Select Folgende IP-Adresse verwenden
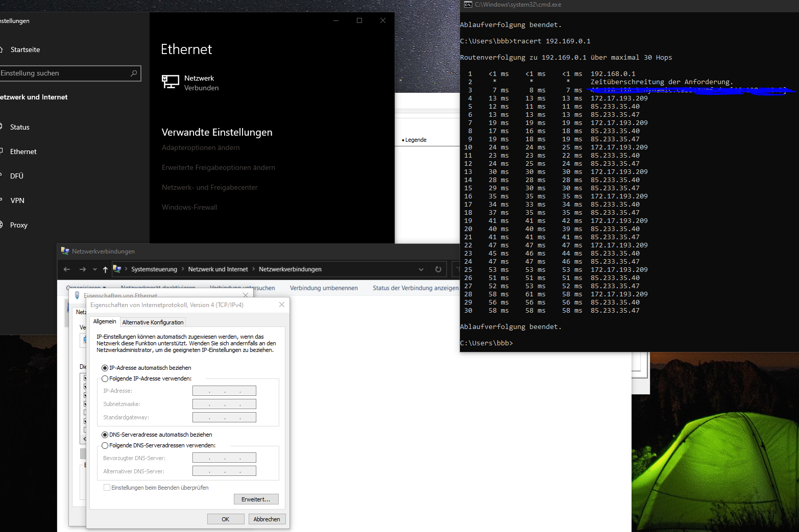Image resolution: width=799 pixels, height=532 pixels. point(105,378)
